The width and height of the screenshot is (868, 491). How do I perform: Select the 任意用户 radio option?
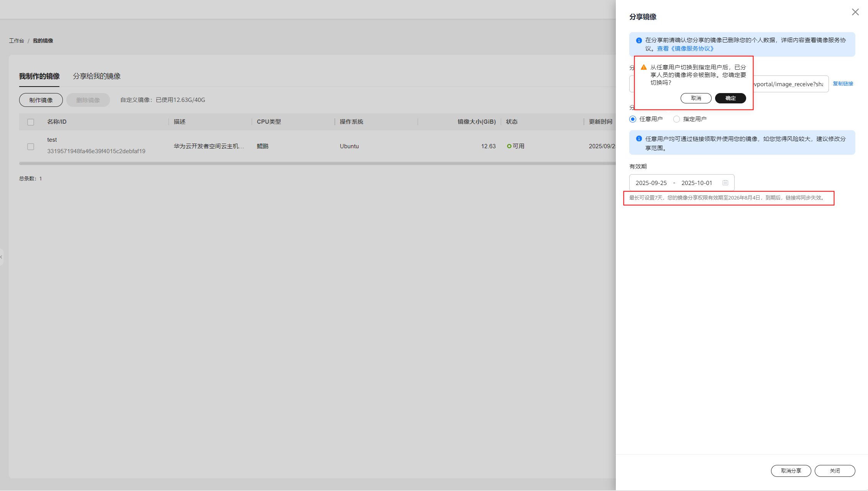(x=633, y=119)
